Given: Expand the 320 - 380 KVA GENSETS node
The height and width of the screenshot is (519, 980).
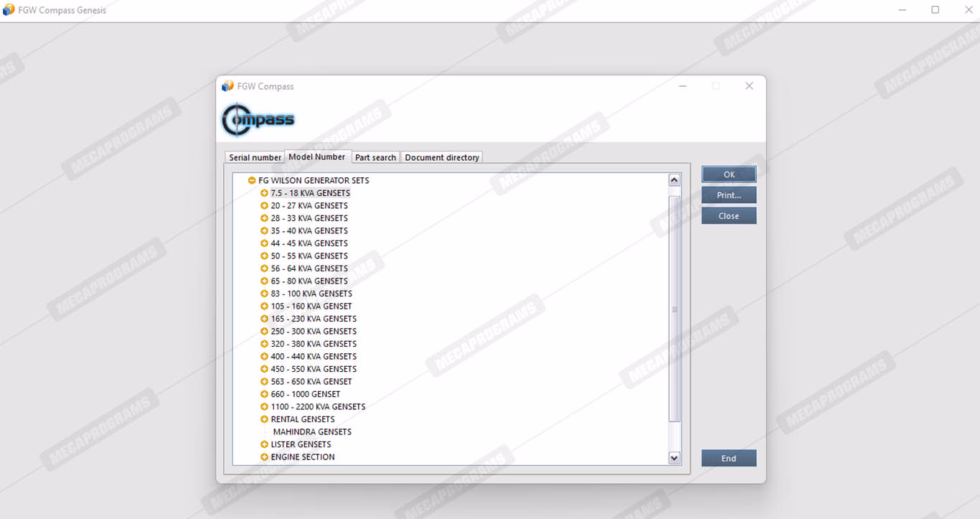Looking at the screenshot, I should pos(264,344).
